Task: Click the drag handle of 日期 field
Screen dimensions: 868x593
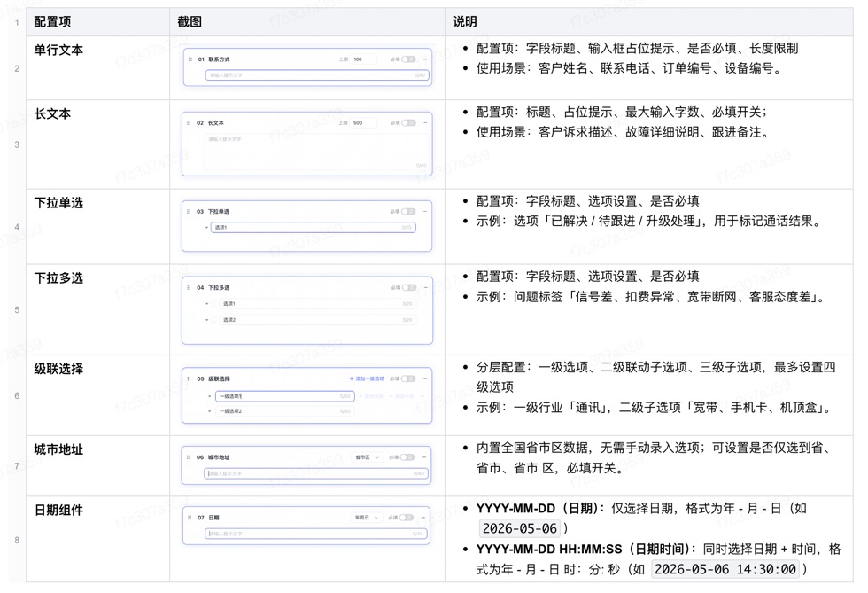Action: point(190,517)
